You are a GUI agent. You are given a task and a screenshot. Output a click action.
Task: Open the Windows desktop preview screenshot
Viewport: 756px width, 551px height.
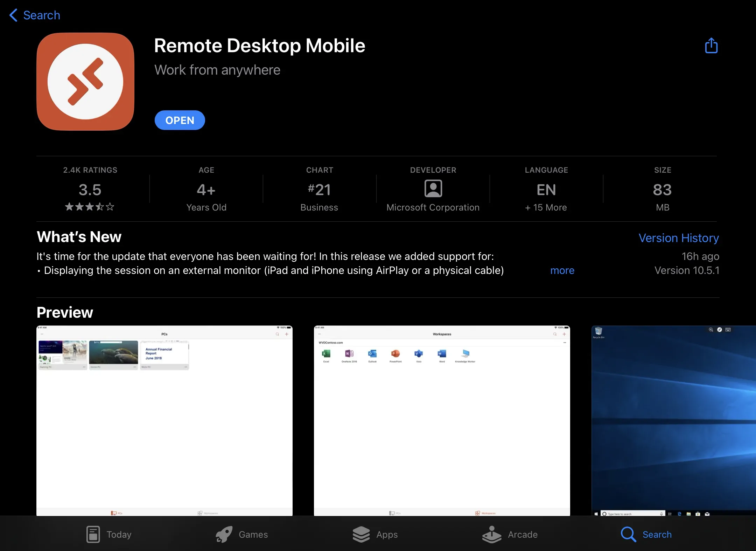click(674, 421)
